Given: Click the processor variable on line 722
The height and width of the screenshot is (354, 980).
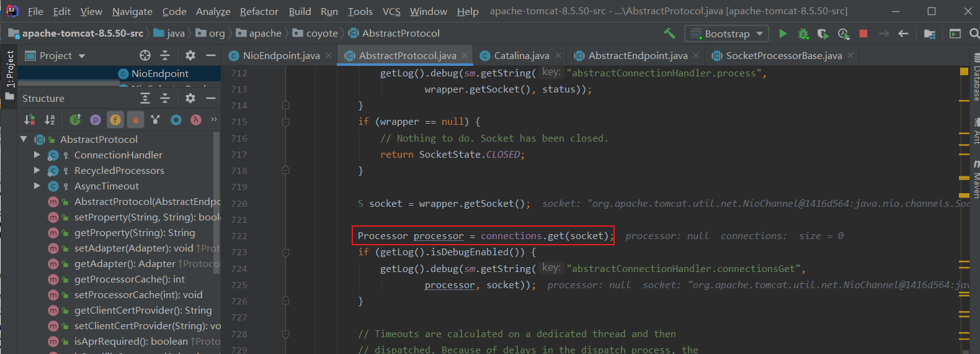Looking at the screenshot, I should pyautogui.click(x=439, y=236).
